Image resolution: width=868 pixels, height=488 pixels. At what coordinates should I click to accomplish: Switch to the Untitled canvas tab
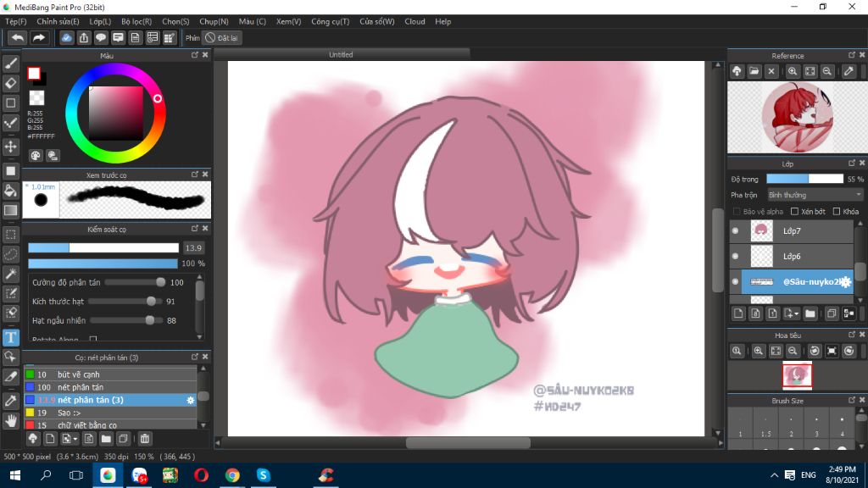coord(341,55)
